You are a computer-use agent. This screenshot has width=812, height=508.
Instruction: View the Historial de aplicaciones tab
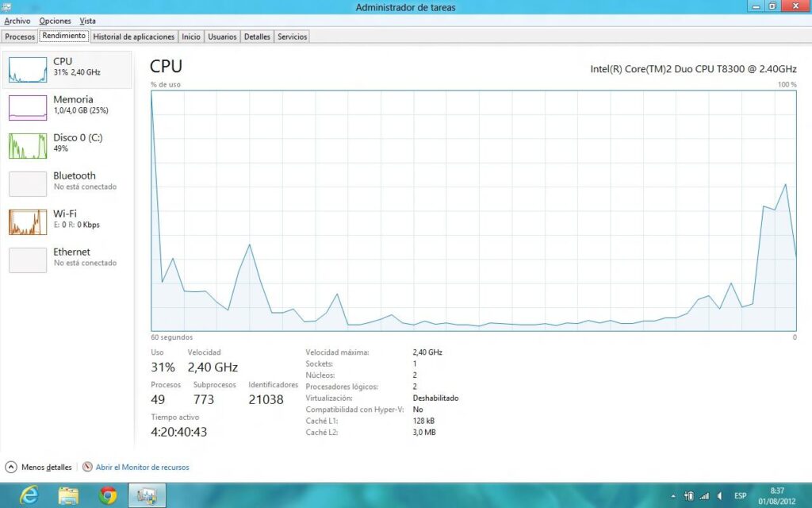click(132, 36)
